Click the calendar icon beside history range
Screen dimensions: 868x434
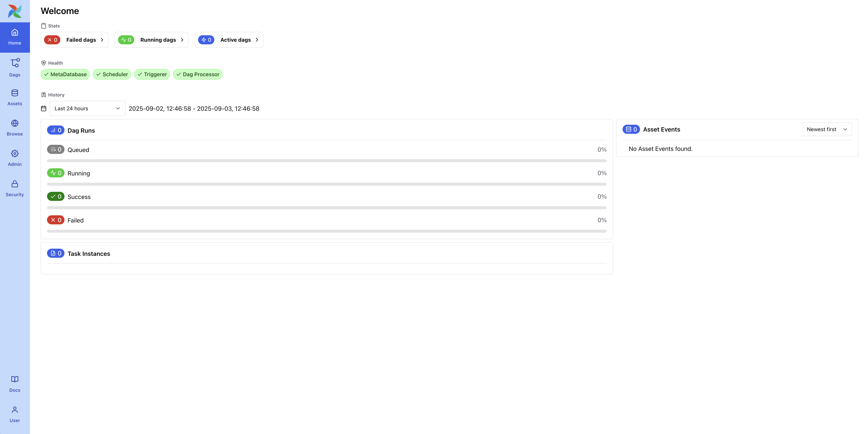click(x=43, y=108)
